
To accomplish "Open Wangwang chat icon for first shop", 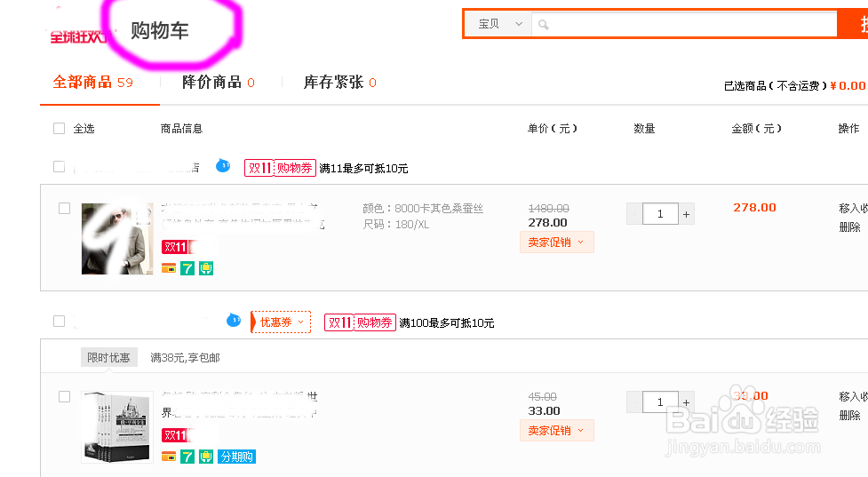I will (222, 165).
